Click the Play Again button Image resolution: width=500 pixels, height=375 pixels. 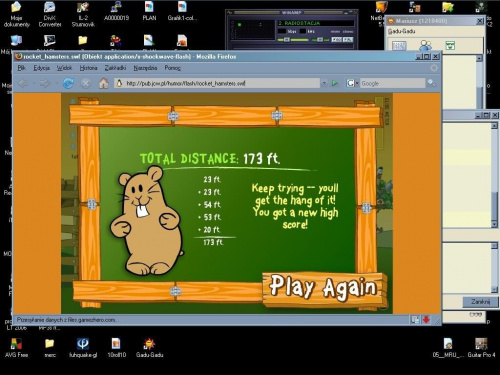point(323,288)
